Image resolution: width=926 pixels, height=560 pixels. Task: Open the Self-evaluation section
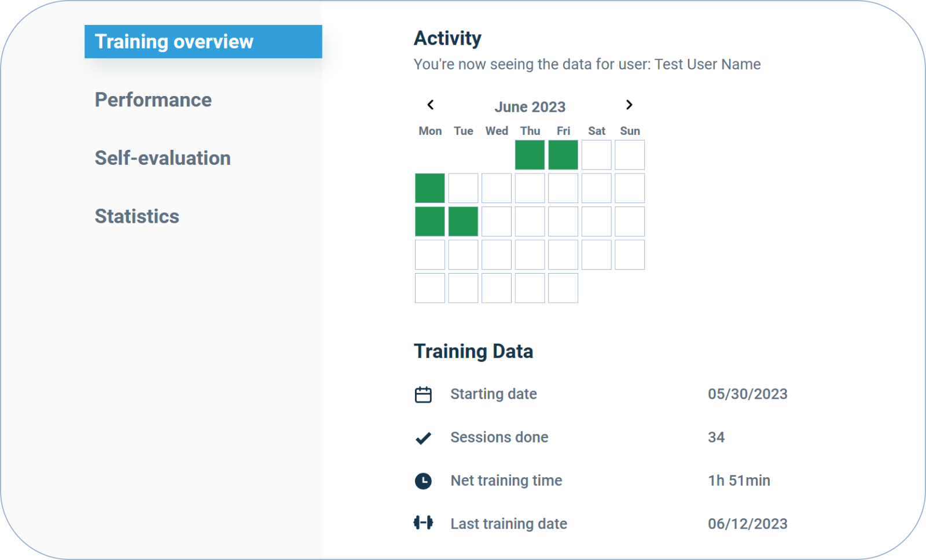coord(163,158)
